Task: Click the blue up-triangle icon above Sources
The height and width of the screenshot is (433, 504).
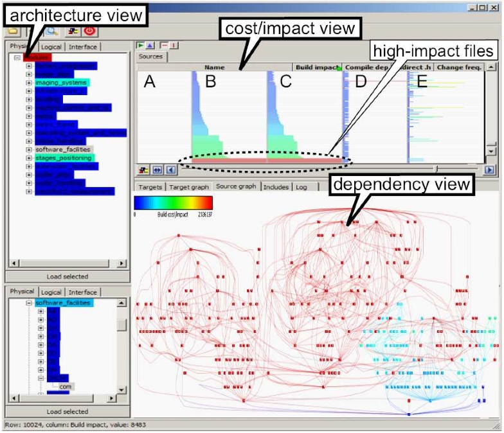Action: 149,46
